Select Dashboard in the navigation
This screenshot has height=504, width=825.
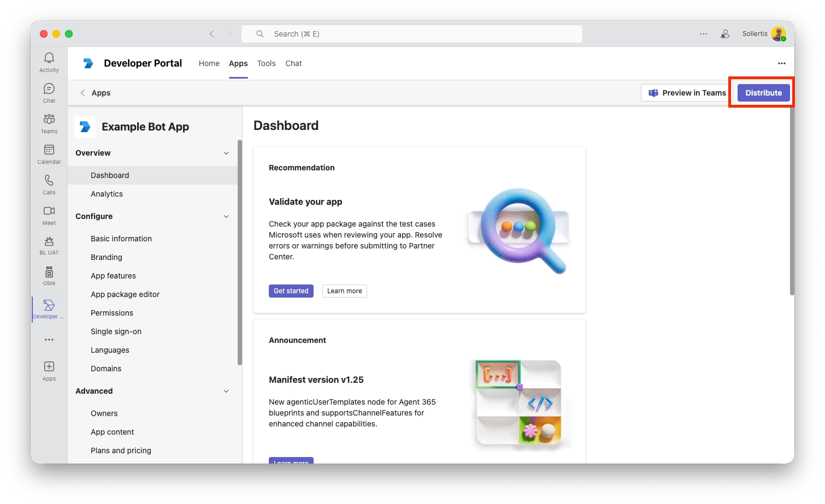tap(153, 175)
